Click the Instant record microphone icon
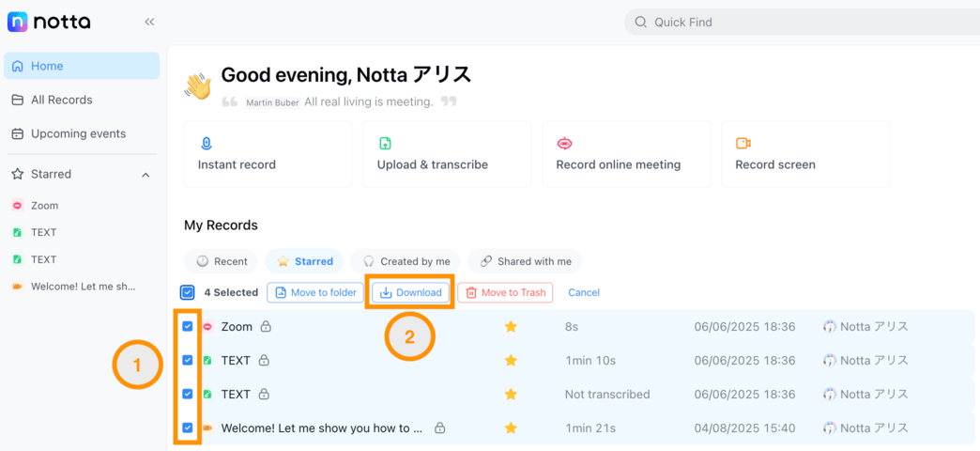Image resolution: width=980 pixels, height=451 pixels. tap(207, 143)
